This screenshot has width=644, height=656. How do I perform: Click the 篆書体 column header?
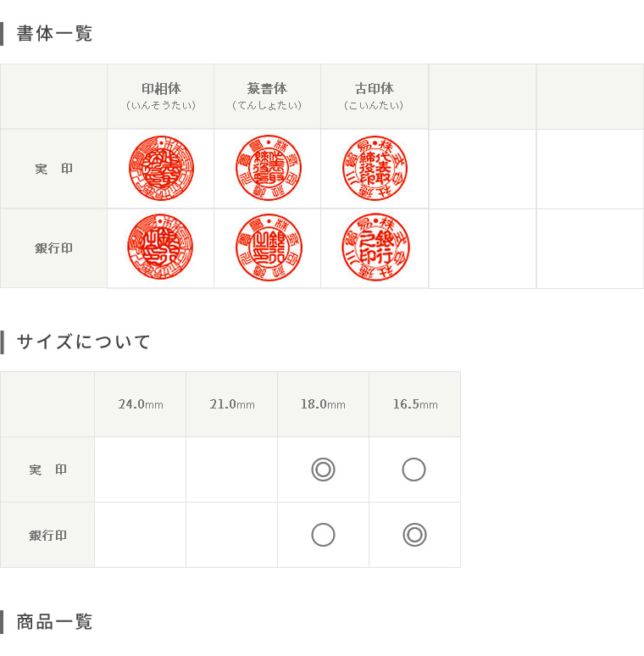click(x=267, y=97)
